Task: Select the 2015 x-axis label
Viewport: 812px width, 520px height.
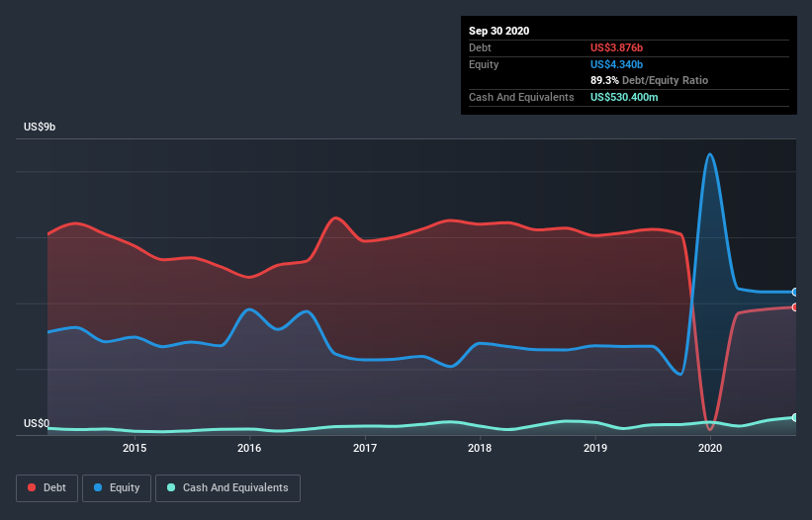Action: point(135,448)
